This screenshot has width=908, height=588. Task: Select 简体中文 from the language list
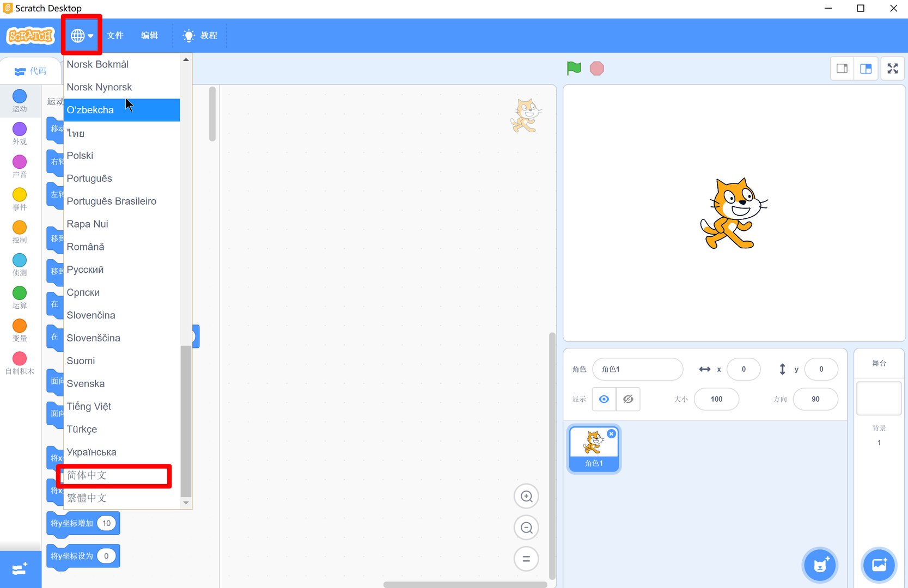[x=87, y=475]
